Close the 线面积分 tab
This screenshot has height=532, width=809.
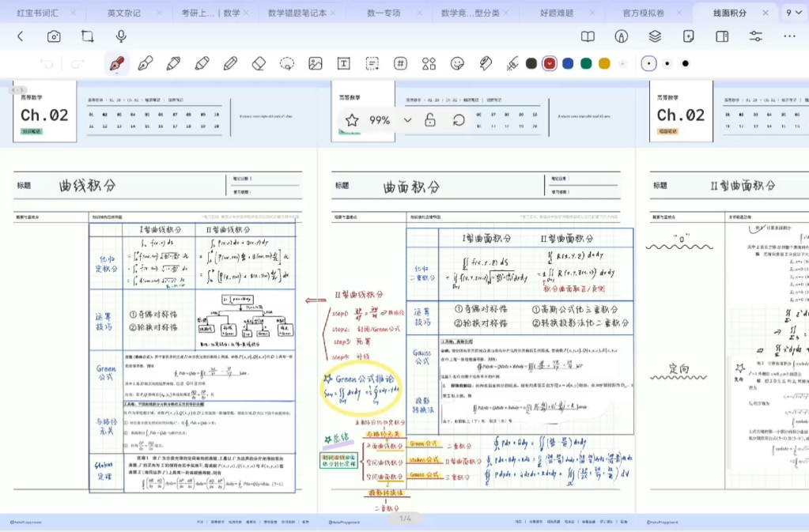[x=766, y=13]
